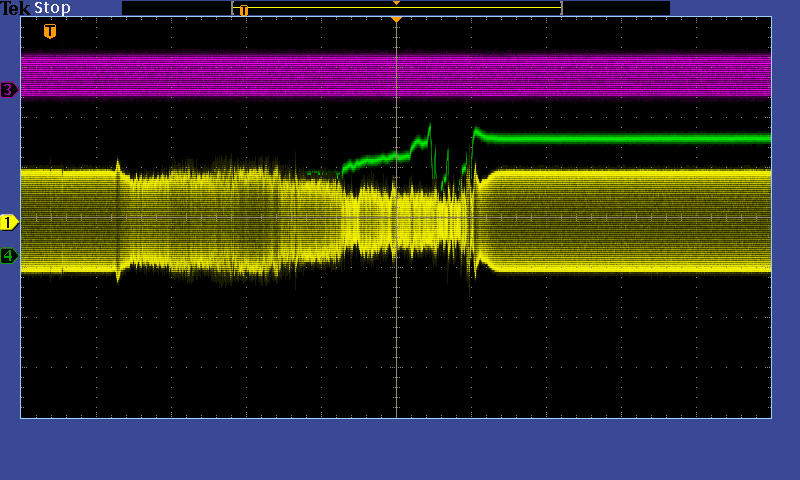Click the yellow channel 1 ground marker
The height and width of the screenshot is (480, 800).
pos(9,222)
